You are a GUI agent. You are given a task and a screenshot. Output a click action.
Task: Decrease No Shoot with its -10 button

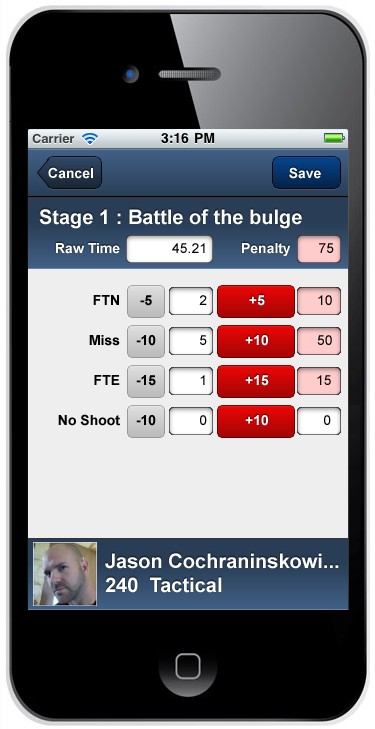tap(146, 421)
